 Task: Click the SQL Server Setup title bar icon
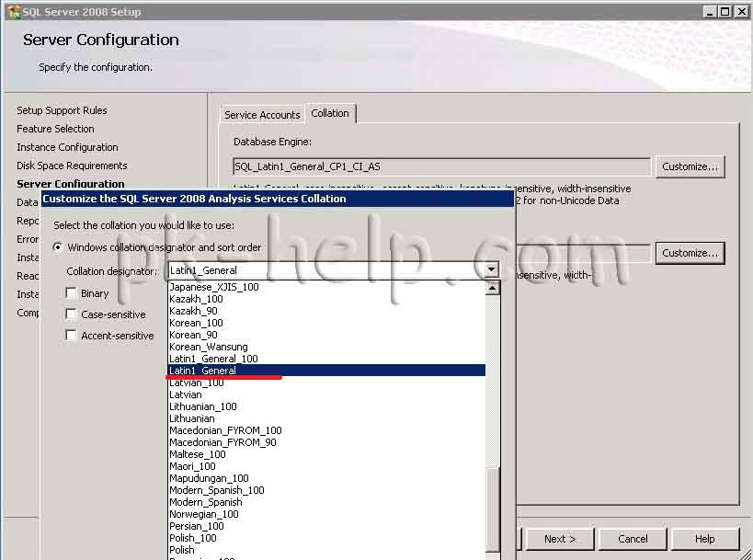tap(15, 12)
